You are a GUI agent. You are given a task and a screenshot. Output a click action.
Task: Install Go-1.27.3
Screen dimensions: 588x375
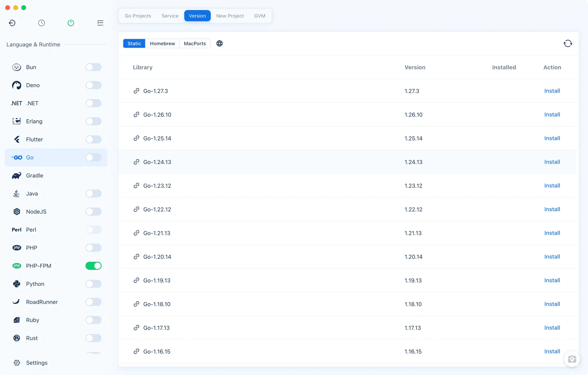[x=552, y=91]
